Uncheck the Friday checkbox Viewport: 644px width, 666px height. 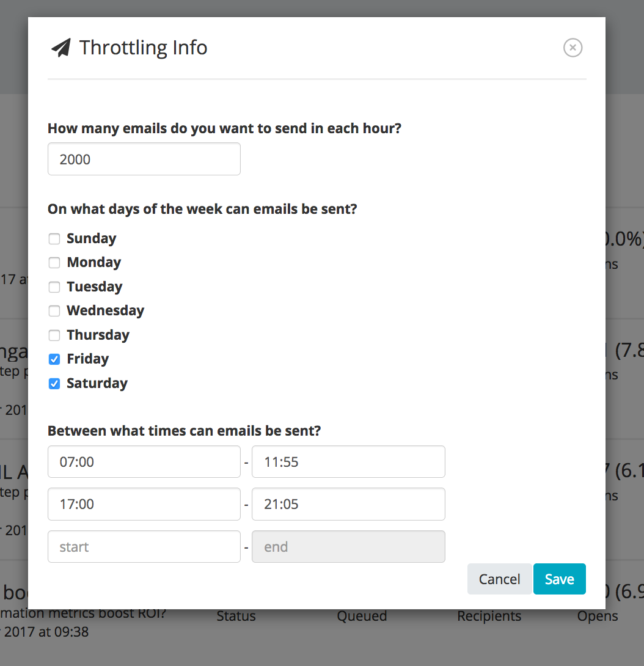(x=54, y=359)
